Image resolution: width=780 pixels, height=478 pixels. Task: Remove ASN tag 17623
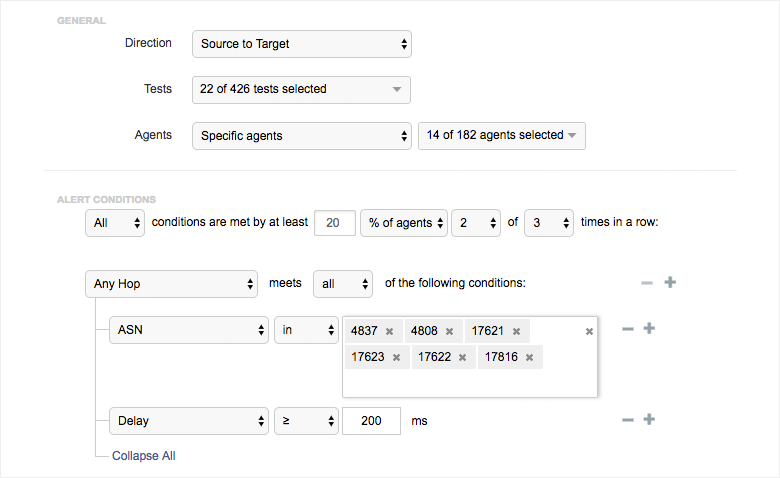396,357
